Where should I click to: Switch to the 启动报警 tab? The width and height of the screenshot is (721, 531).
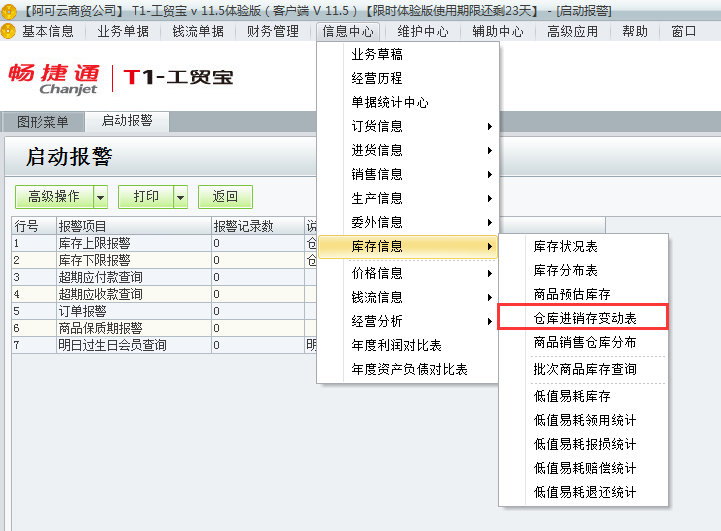[x=127, y=121]
